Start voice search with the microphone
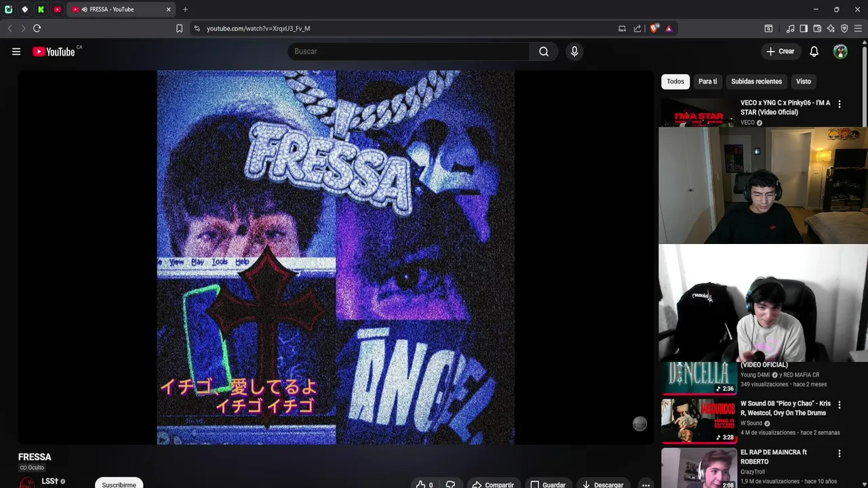Viewport: 868px width, 488px height. tap(574, 52)
